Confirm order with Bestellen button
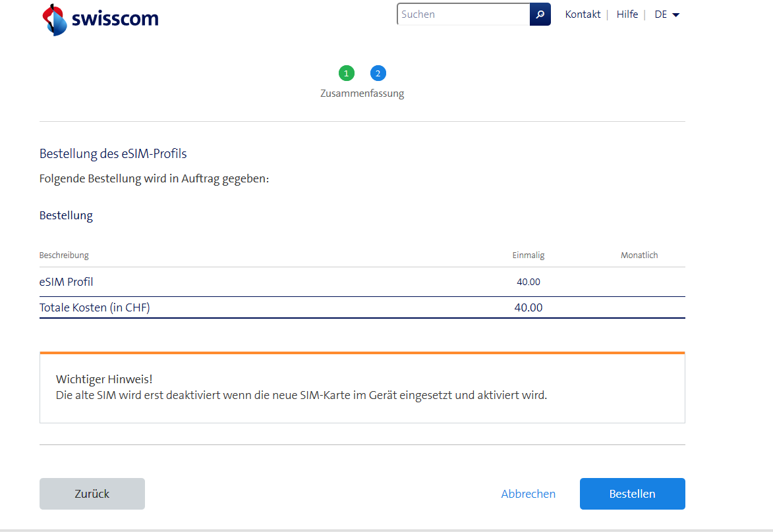 tap(632, 494)
